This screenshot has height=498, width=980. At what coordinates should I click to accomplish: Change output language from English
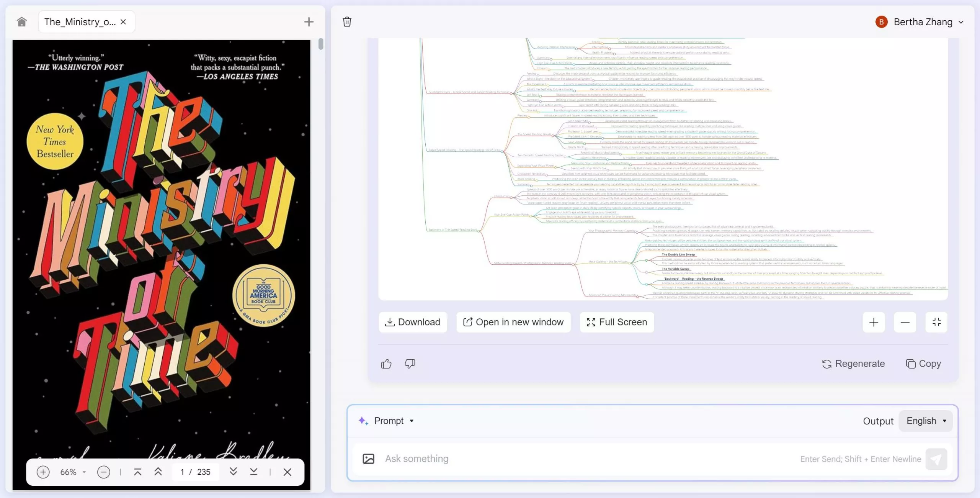pyautogui.click(x=926, y=421)
